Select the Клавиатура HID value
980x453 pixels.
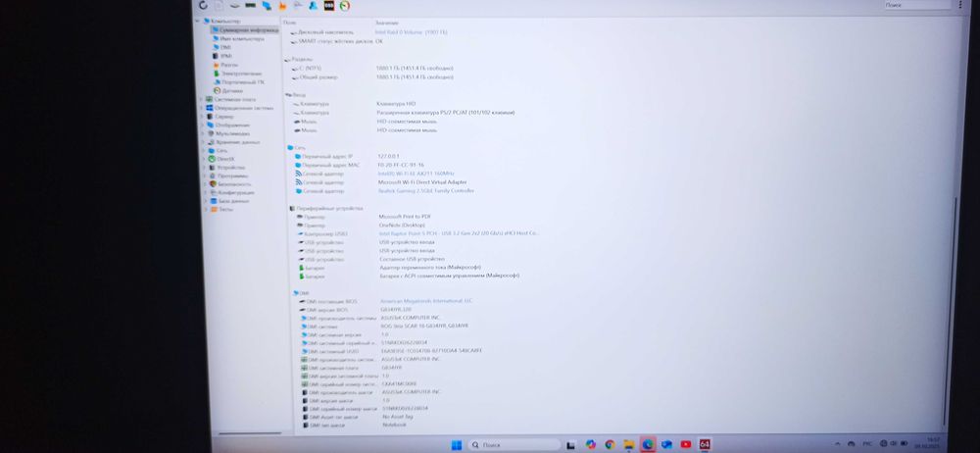click(x=396, y=104)
